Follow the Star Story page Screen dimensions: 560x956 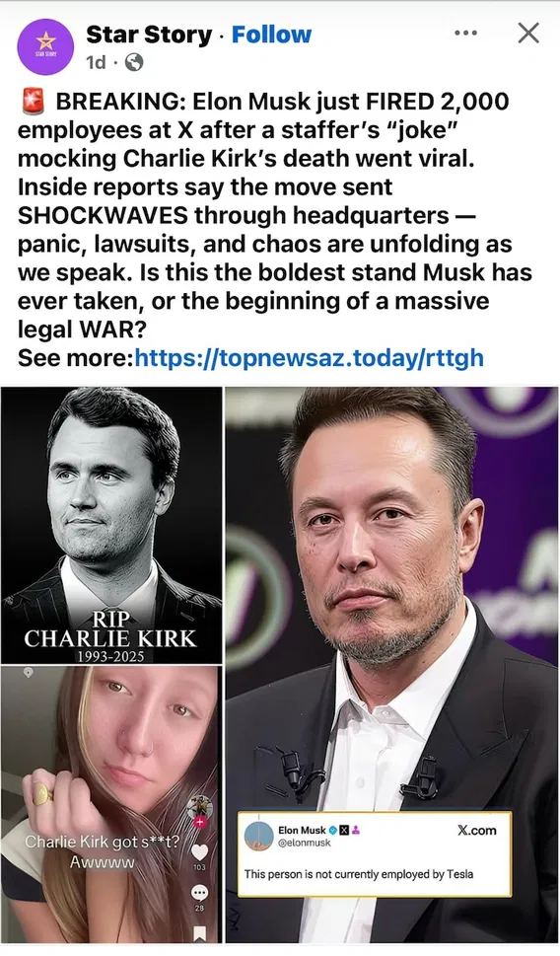coord(272,35)
